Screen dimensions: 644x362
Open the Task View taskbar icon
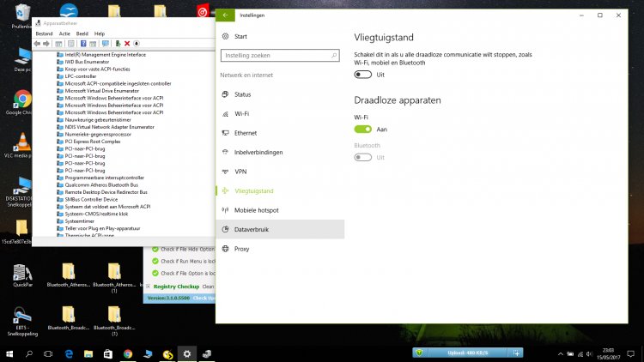tap(49, 353)
